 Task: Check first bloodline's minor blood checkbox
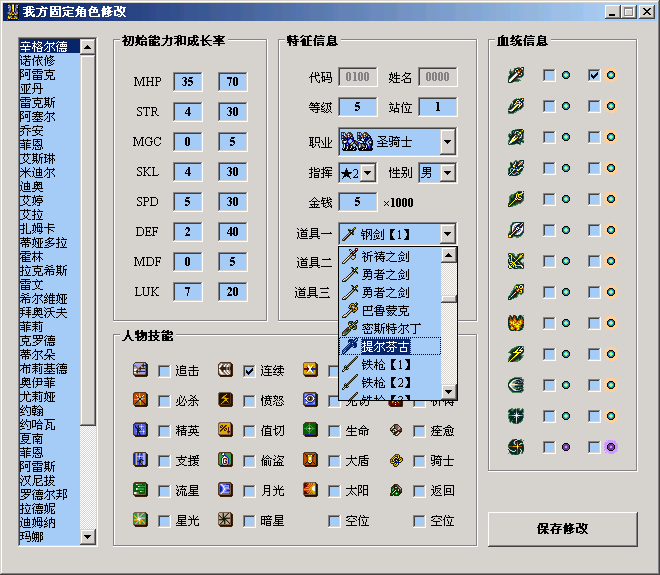[549, 75]
